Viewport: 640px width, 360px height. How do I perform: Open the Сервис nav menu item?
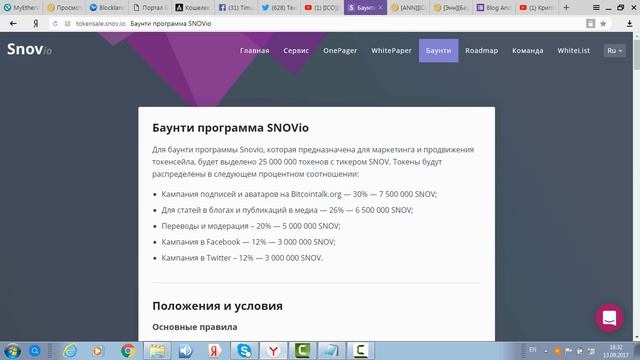pyautogui.click(x=296, y=51)
